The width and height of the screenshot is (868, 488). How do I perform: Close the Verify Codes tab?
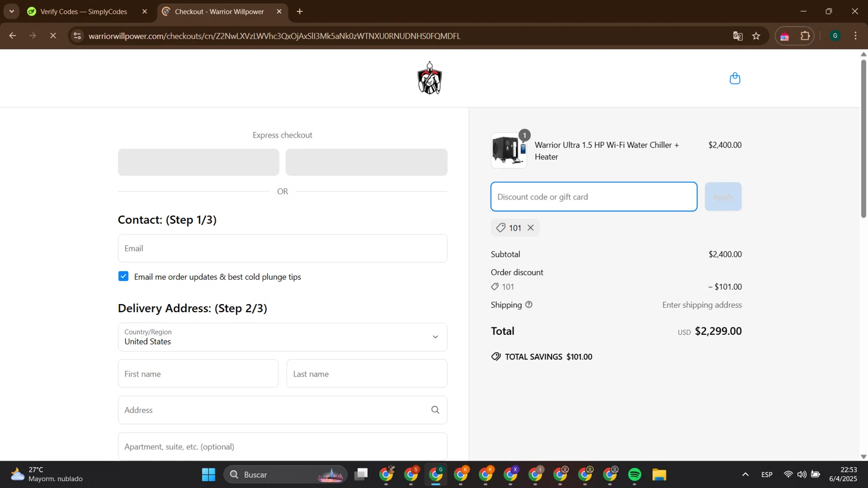145,12
